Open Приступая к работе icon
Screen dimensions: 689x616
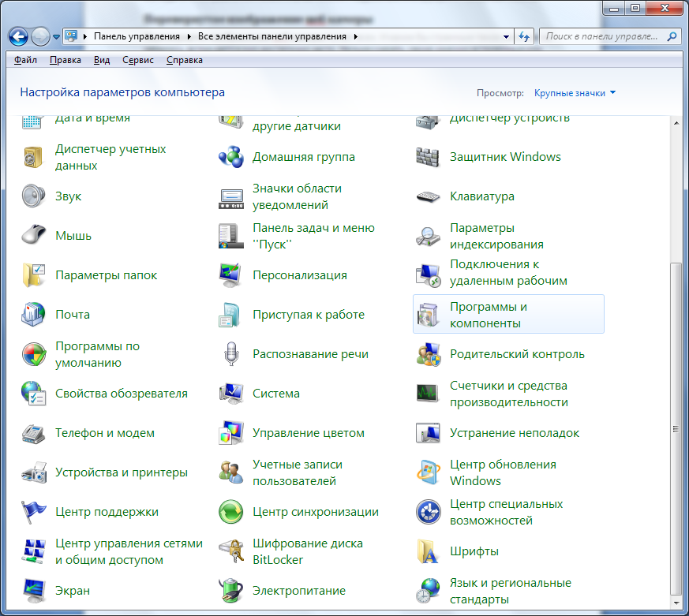coord(230,315)
